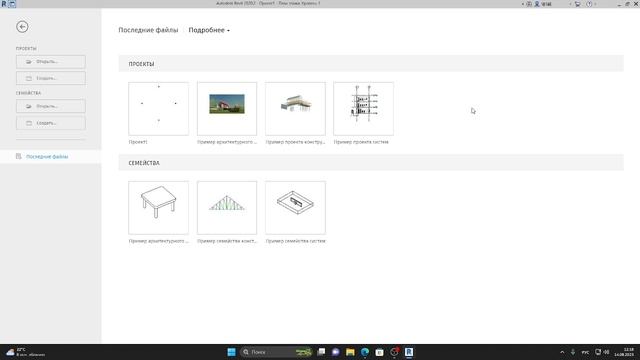
Task: Open the chat app on taskbar
Action: [336, 352]
